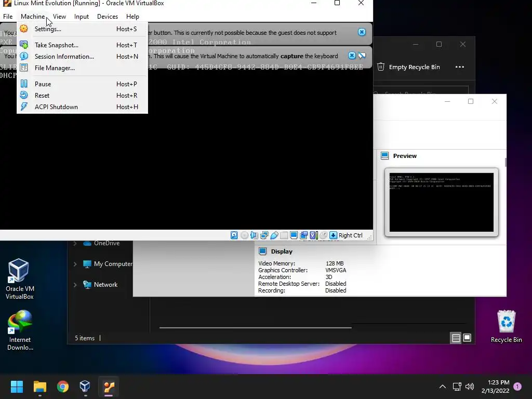
Task: Open the View menu
Action: tap(59, 17)
